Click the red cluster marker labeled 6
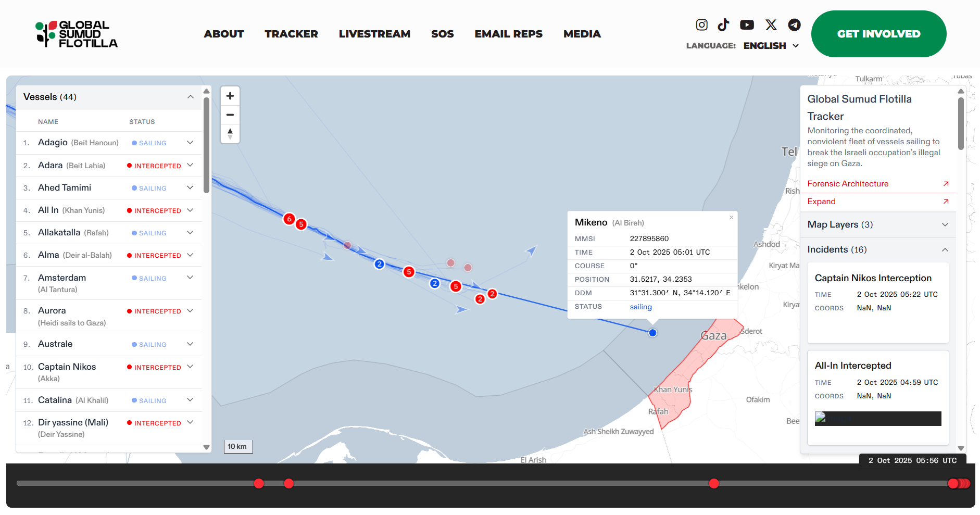This screenshot has width=980, height=515. point(289,219)
